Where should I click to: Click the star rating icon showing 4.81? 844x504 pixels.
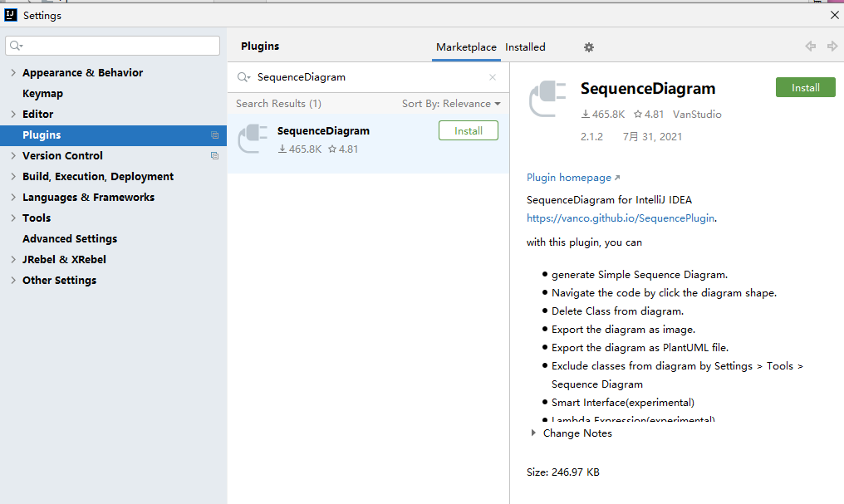tap(639, 114)
